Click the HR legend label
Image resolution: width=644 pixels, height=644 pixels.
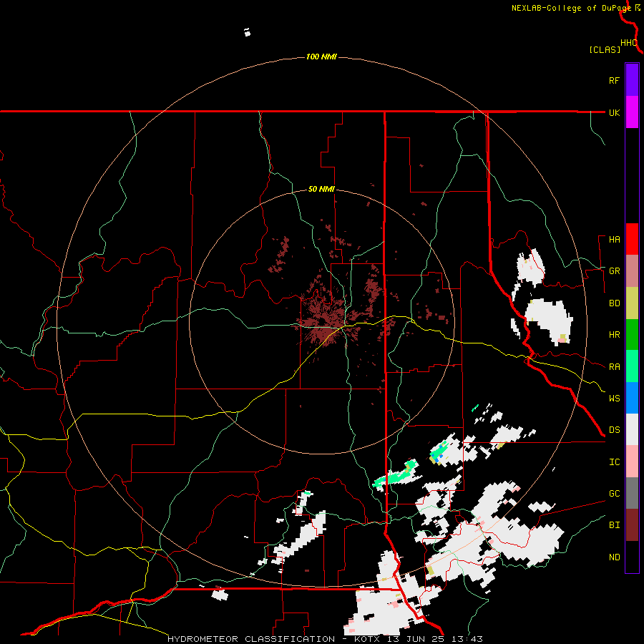(614, 335)
